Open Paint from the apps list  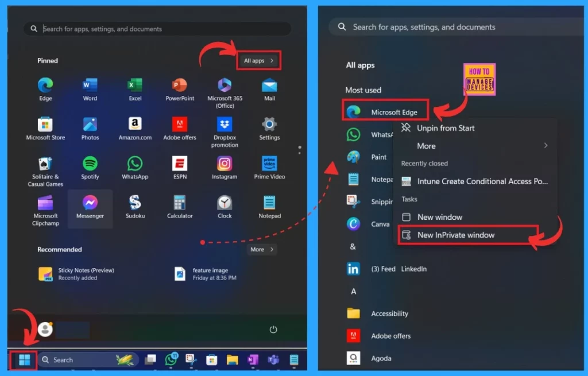[x=367, y=157]
